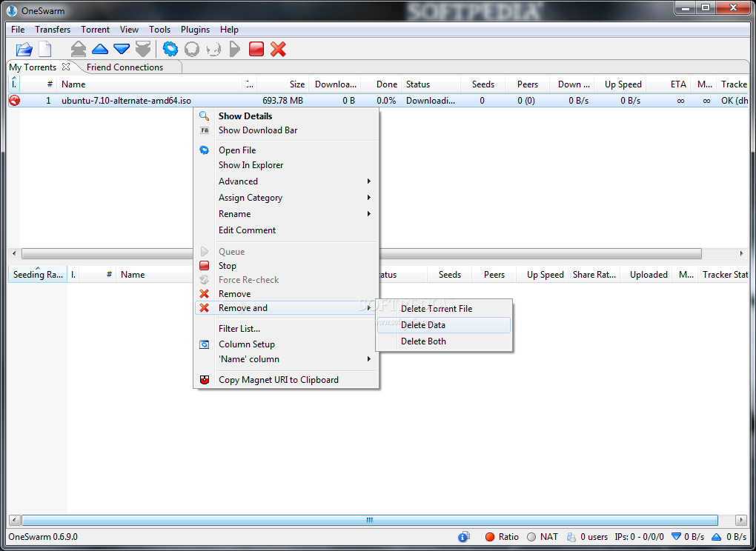Image resolution: width=756 pixels, height=551 pixels.
Task: Select Stop in the context menu
Action: coord(286,266)
